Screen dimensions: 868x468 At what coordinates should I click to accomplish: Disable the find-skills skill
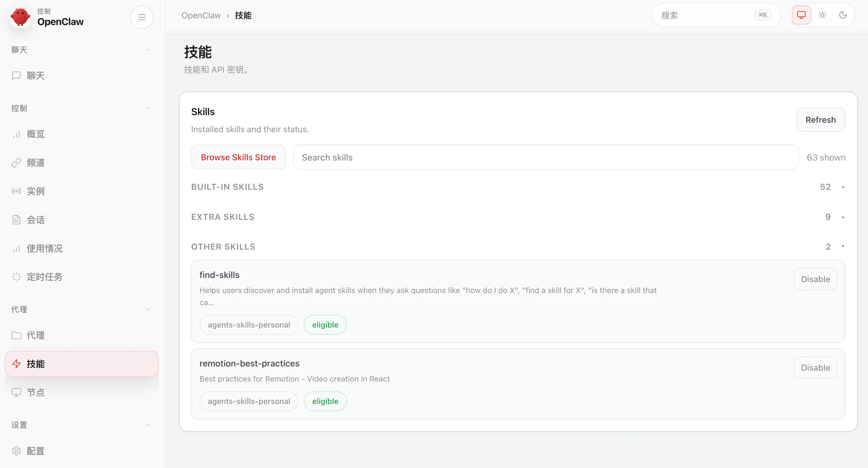point(815,279)
